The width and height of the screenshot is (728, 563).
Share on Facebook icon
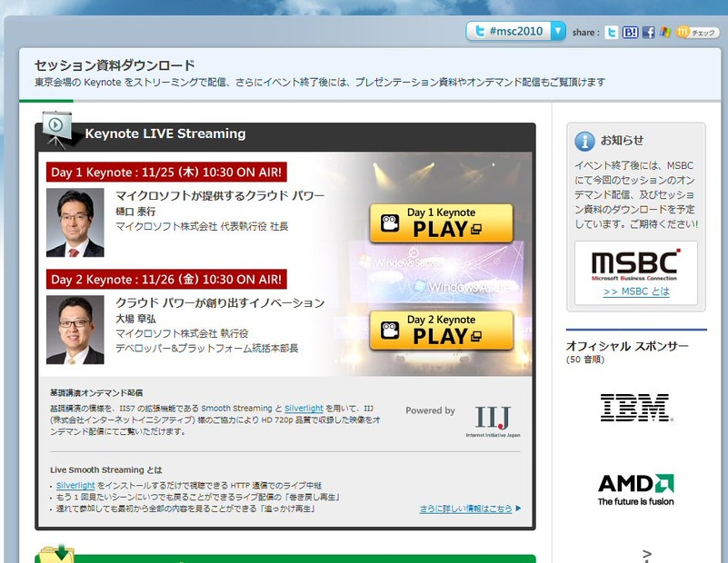pyautogui.click(x=648, y=32)
